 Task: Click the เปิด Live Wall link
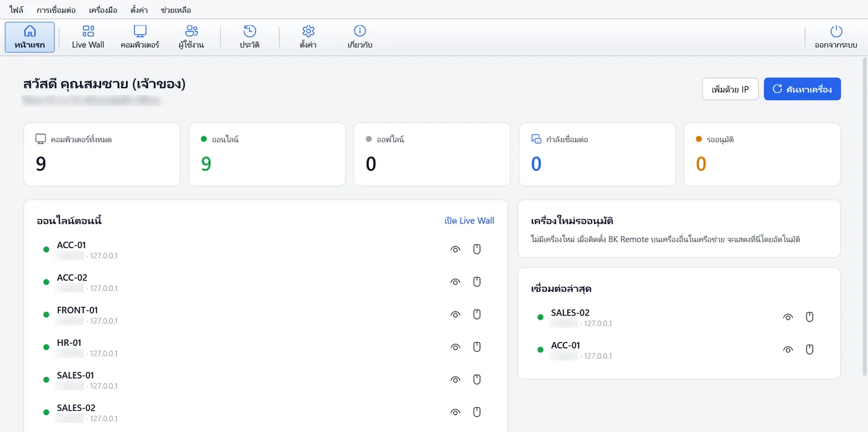[x=469, y=221]
